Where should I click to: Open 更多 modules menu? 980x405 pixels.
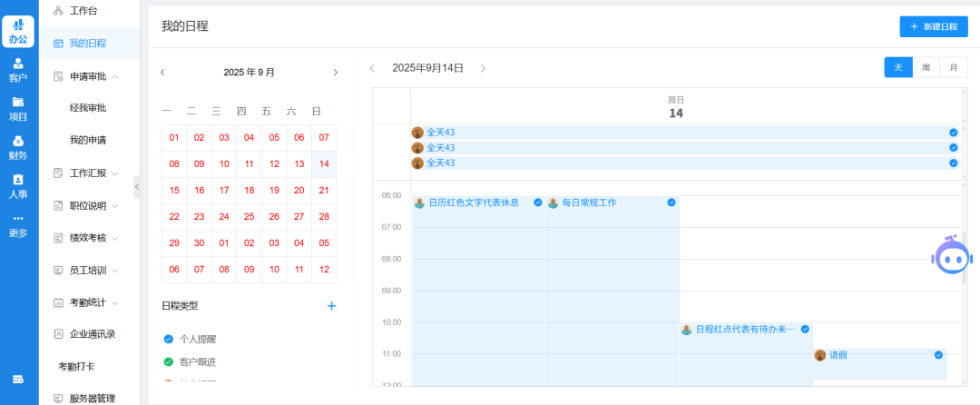coord(18,226)
